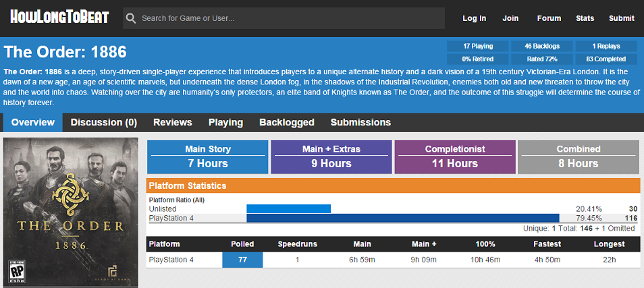Screen dimensions: 644x288
Task: Click The Order 1886 cover art
Action: (x=71, y=212)
